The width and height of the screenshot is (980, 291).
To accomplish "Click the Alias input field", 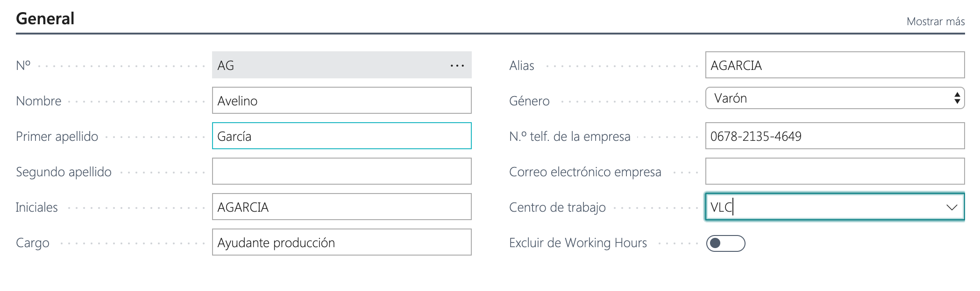I will [834, 65].
